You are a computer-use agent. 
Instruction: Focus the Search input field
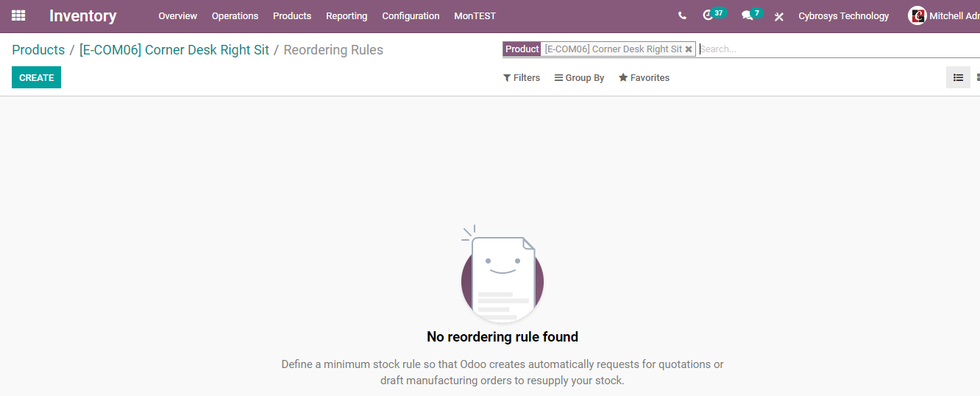click(839, 49)
